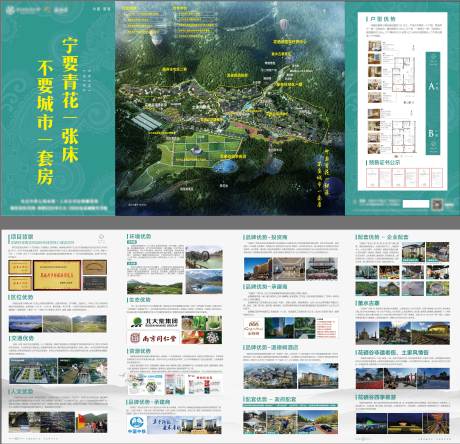Click the 北大荒集团 logo
The height and width of the screenshot is (444, 460).
tap(154, 322)
